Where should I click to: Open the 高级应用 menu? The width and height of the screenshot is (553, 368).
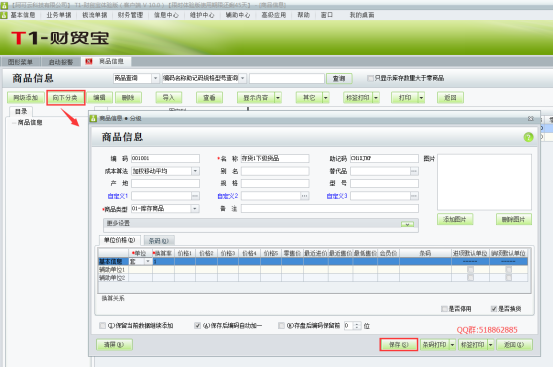point(274,15)
